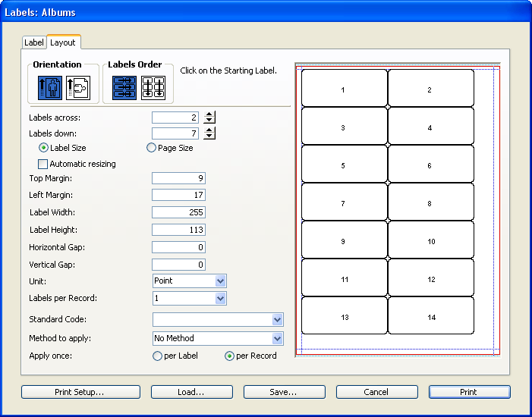Choose horizontal (row-wise) labels order icon
Screen dimensions: 532x417
point(124,88)
